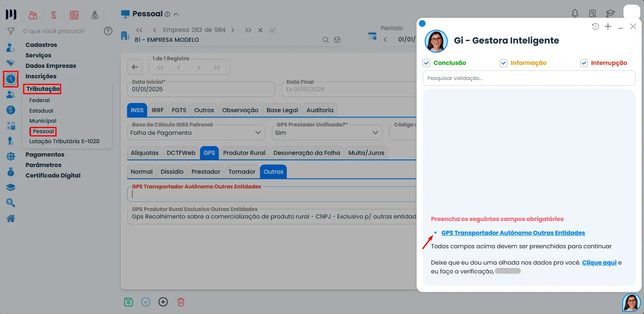Open the notifications bell icon

(x=575, y=13)
